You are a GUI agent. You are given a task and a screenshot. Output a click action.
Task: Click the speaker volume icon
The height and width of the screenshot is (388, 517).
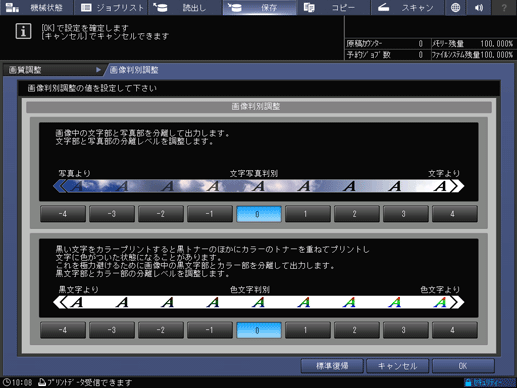click(479, 7)
